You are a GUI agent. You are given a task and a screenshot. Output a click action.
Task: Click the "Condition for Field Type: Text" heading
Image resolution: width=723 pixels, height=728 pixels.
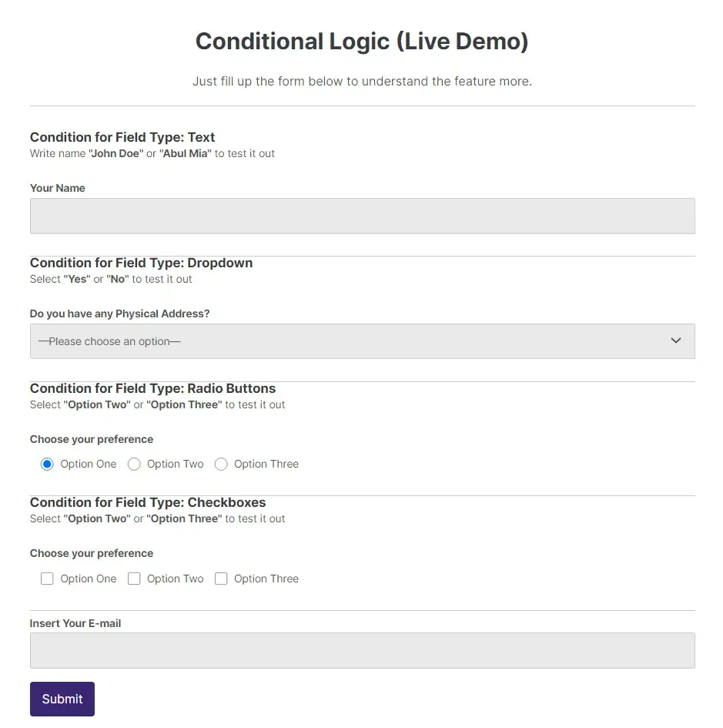pos(122,136)
